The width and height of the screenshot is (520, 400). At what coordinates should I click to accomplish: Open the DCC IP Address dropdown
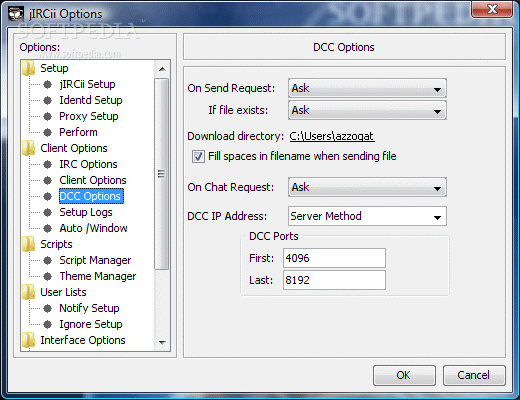pyautogui.click(x=367, y=216)
